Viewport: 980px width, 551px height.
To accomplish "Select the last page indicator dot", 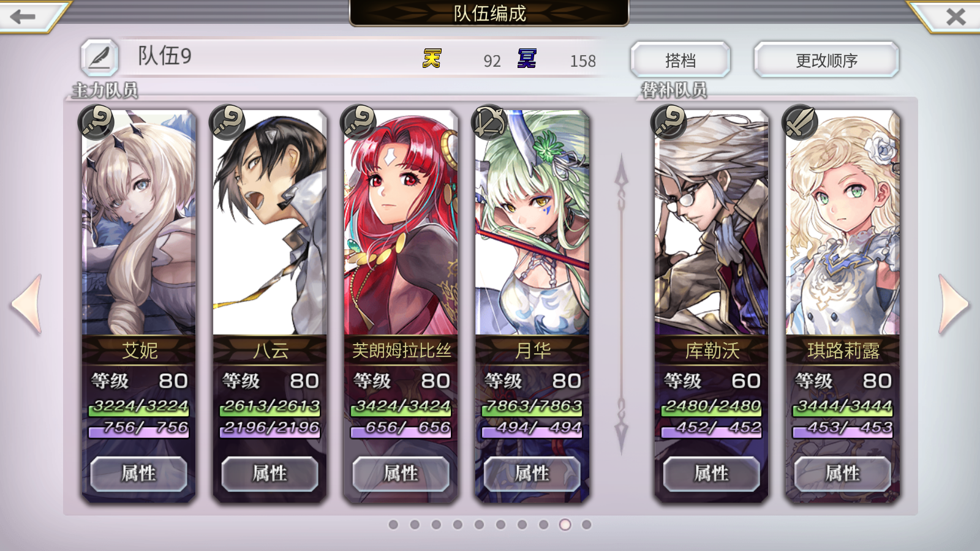I will [587, 525].
